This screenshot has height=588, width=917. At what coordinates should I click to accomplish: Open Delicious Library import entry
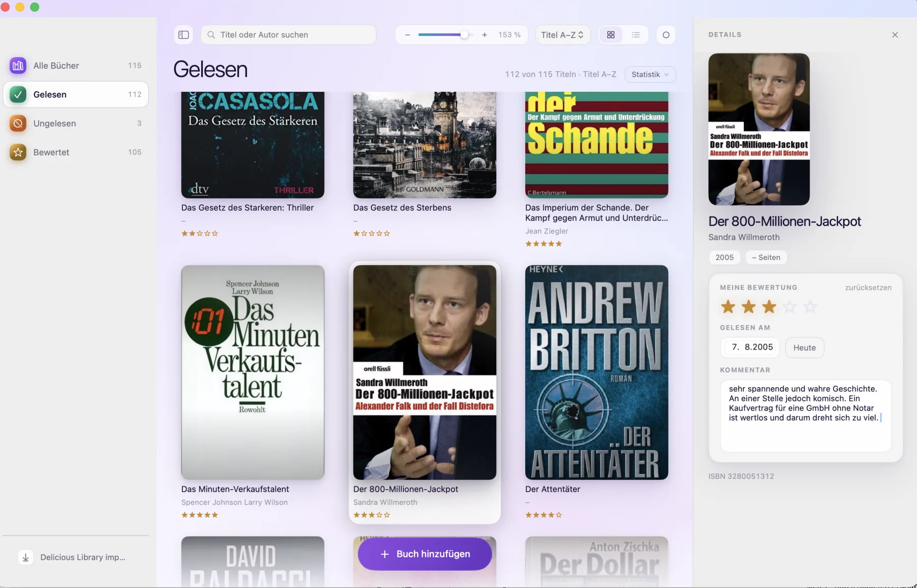coord(75,557)
